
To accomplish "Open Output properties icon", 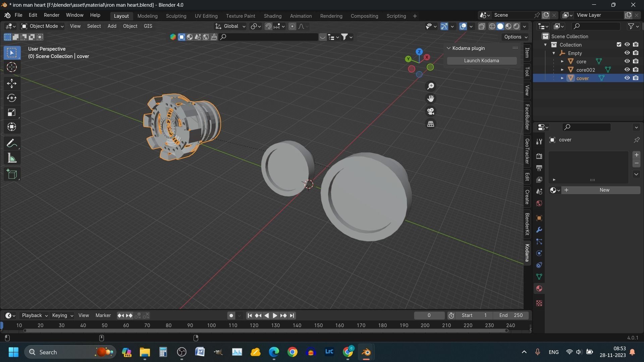I will [539, 168].
